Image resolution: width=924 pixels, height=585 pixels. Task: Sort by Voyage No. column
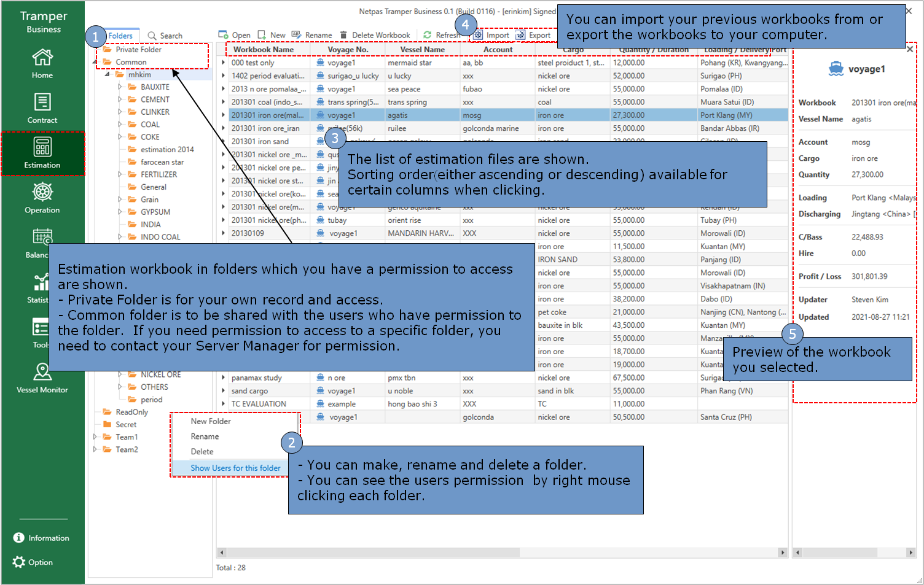coord(348,50)
